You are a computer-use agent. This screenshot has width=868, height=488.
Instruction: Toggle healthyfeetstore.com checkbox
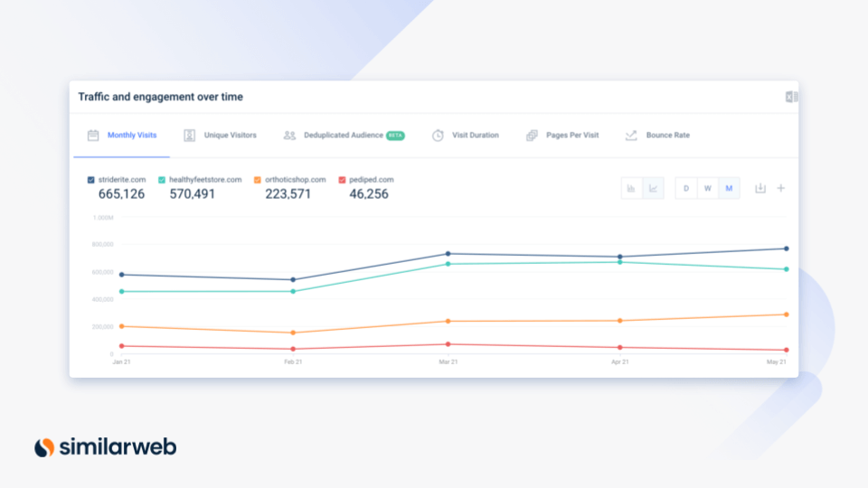coord(162,180)
